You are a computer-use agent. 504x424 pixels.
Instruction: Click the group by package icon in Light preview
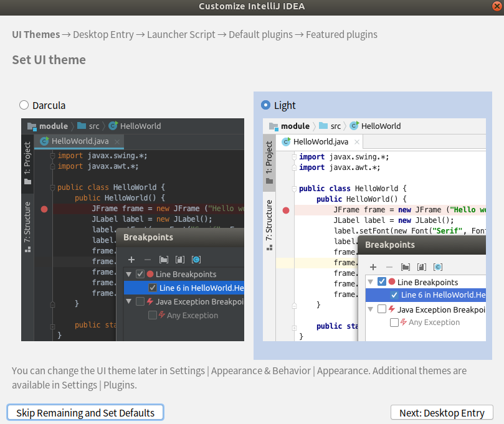pos(406,267)
